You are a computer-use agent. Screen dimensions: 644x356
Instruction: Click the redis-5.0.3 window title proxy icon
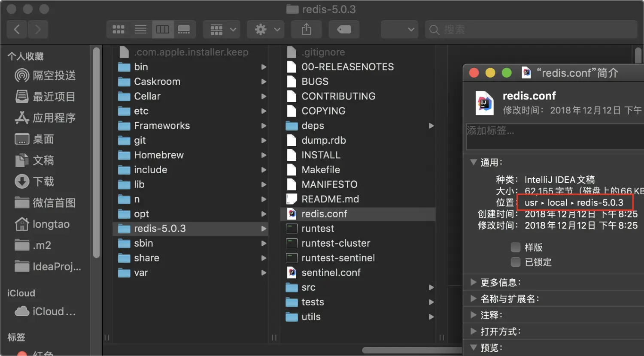292,9
